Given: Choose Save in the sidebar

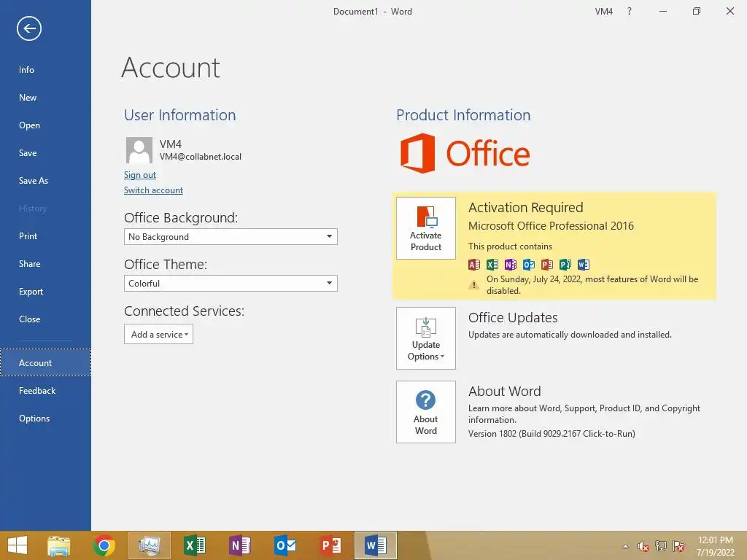Looking at the screenshot, I should tap(28, 153).
